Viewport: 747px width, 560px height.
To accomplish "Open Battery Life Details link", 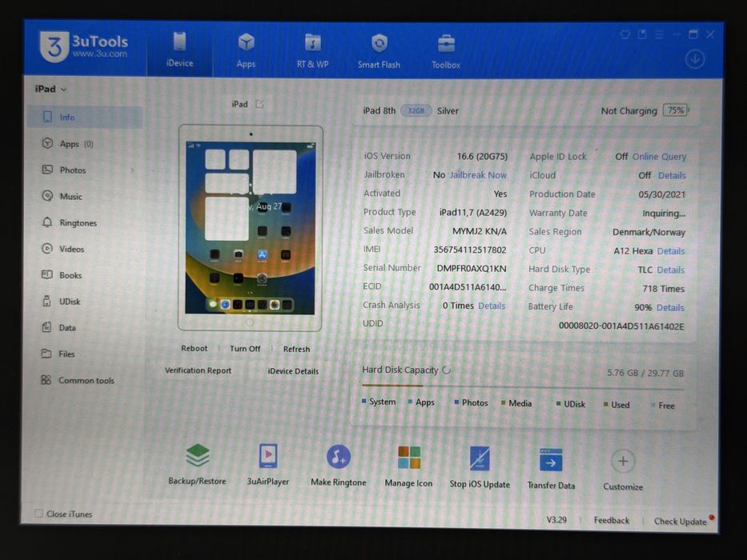I will pos(670,308).
